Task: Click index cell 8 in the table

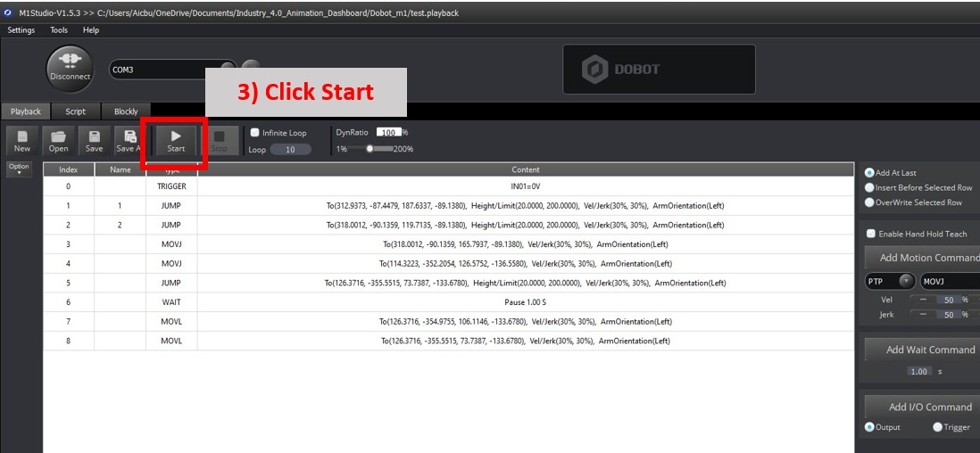Action: 68,342
